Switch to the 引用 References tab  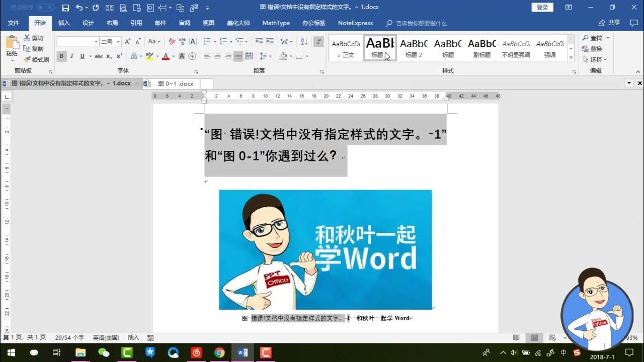tap(136, 23)
